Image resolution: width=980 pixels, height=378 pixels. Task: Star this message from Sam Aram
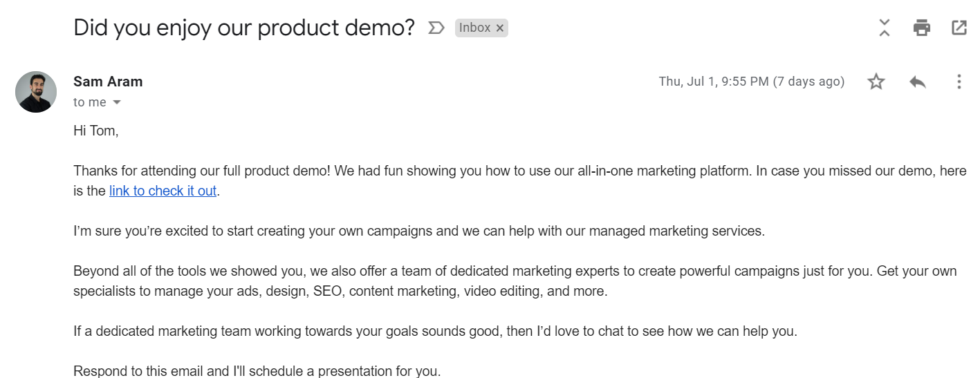click(876, 82)
